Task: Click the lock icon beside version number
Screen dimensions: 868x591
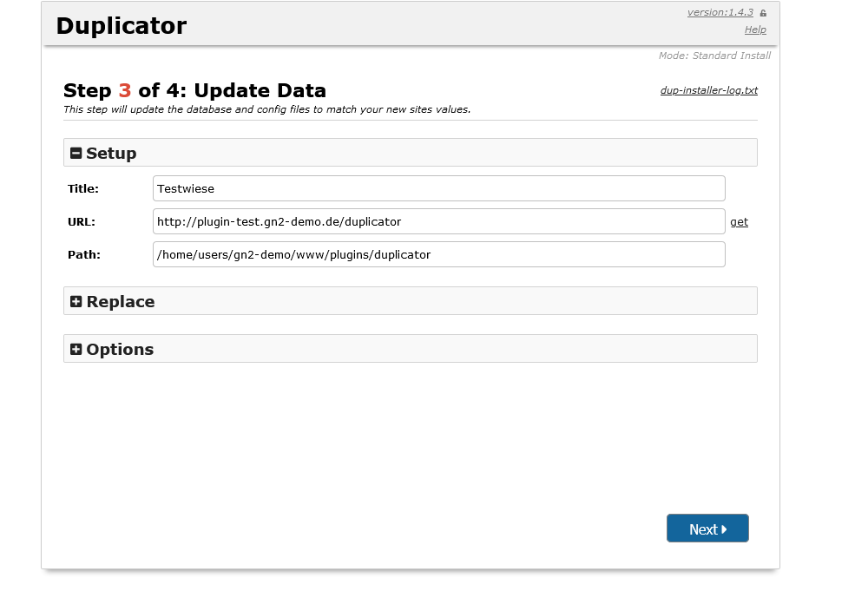Action: 763,13
